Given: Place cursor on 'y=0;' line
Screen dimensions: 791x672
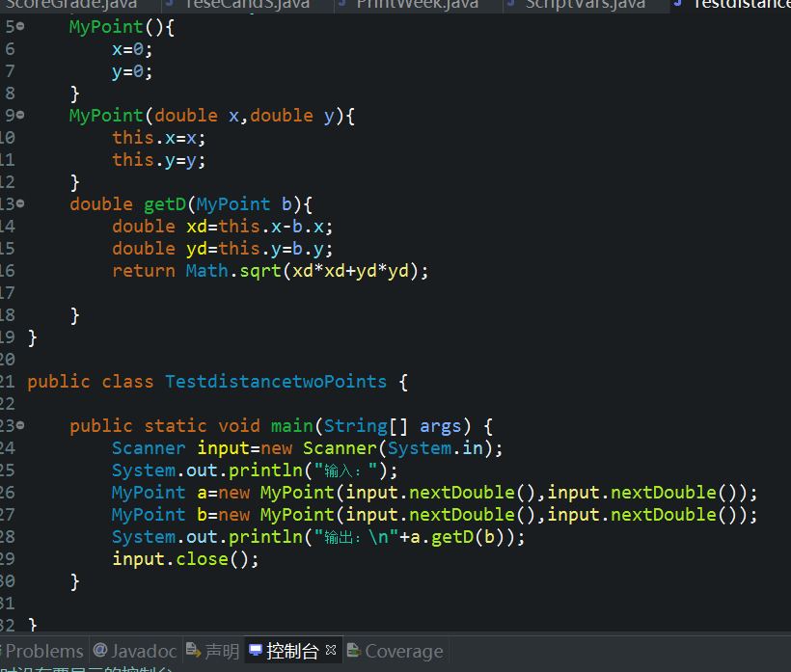Looking at the screenshot, I should (x=132, y=71).
